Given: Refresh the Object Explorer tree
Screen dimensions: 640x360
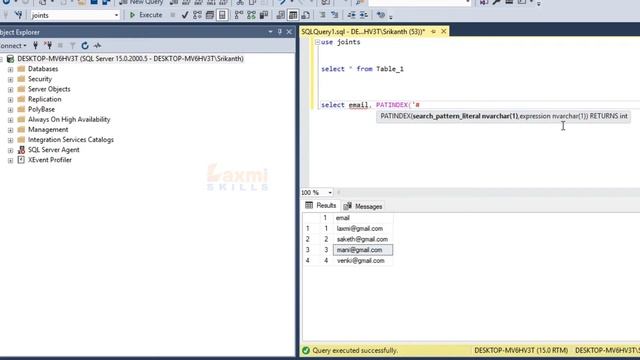Looking at the screenshot, I should click(85, 46).
